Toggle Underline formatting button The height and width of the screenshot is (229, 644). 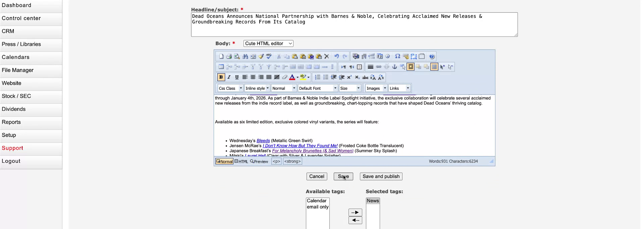[237, 77]
